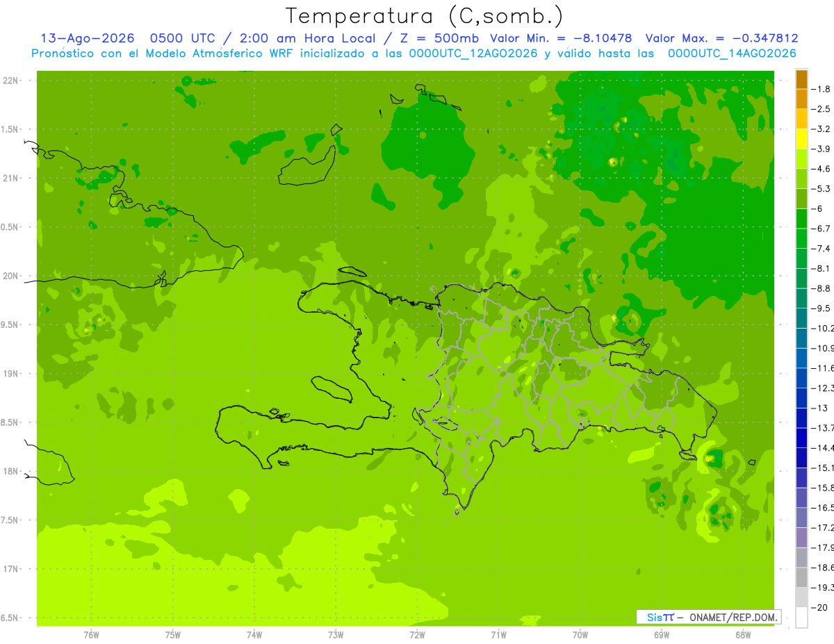Image resolution: width=834 pixels, height=644 pixels.
Task: Click the 76W longitude label
Action: coord(91,634)
